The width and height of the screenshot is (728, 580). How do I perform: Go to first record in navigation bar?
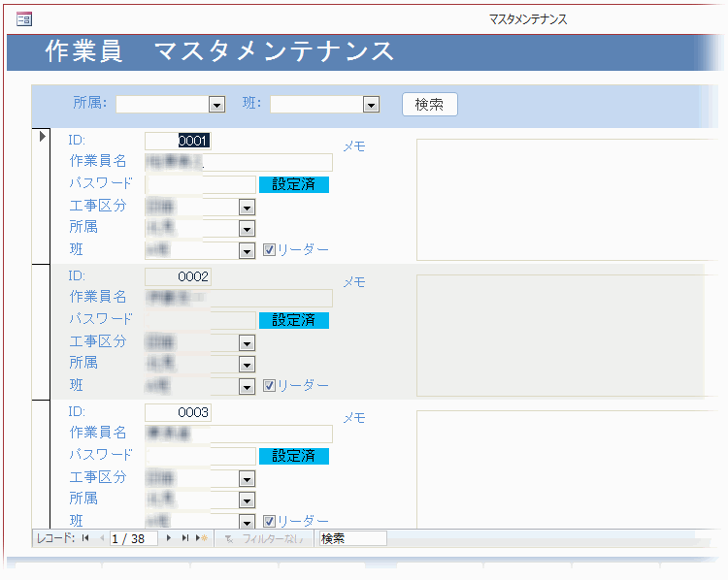point(84,538)
